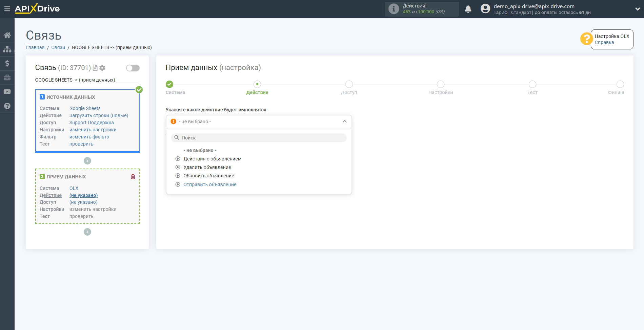Viewport: 644px width, 330px height.
Task: Open the Home sidebar icon
Action: coord(7,35)
